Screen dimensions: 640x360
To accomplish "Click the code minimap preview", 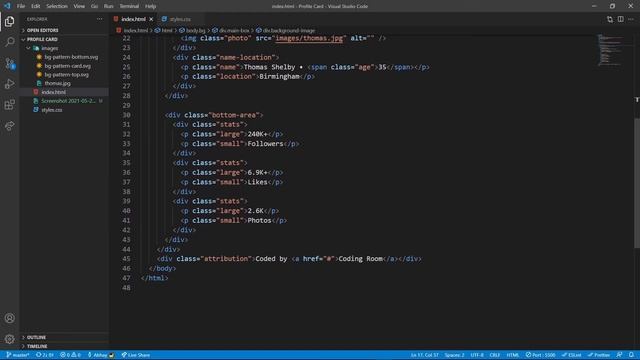I will pyautogui.click(x=611, y=50).
